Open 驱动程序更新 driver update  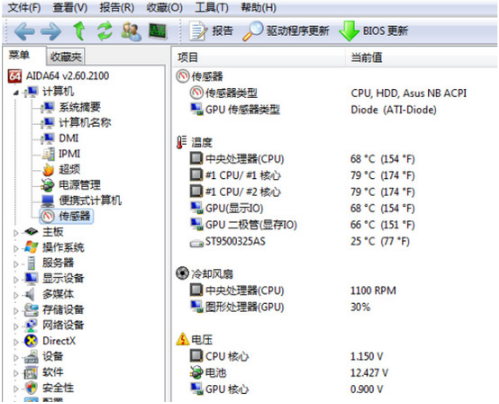(x=286, y=31)
